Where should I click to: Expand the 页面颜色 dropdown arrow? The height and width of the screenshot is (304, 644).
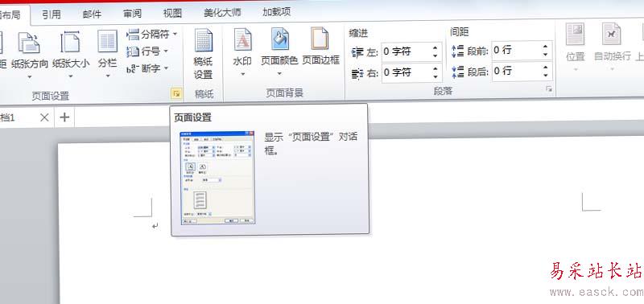coord(279,74)
